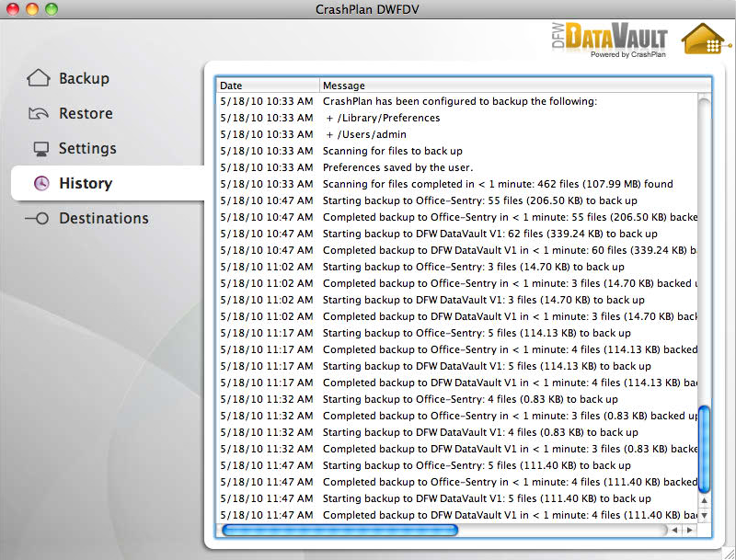The height and width of the screenshot is (560, 736).
Task: Click the orange house icon at top right
Action: 705,39
